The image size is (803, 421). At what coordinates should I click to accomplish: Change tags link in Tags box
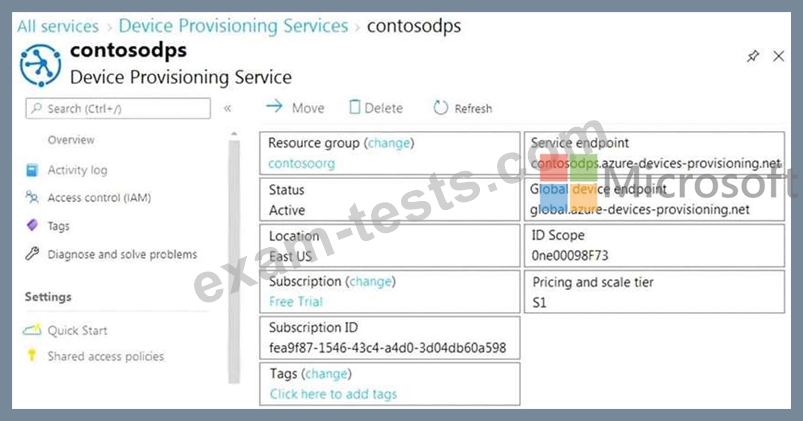(326, 374)
